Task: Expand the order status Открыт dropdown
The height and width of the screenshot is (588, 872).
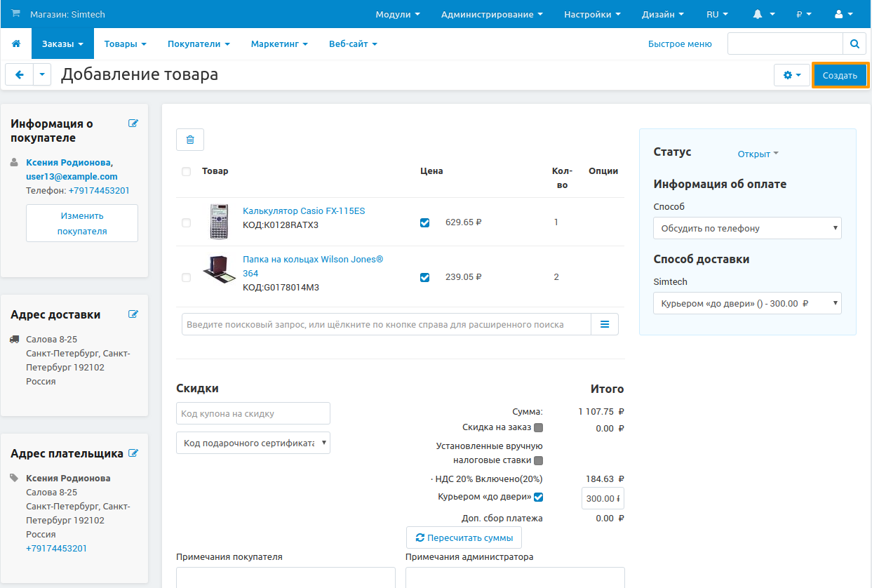Action: coord(758,154)
